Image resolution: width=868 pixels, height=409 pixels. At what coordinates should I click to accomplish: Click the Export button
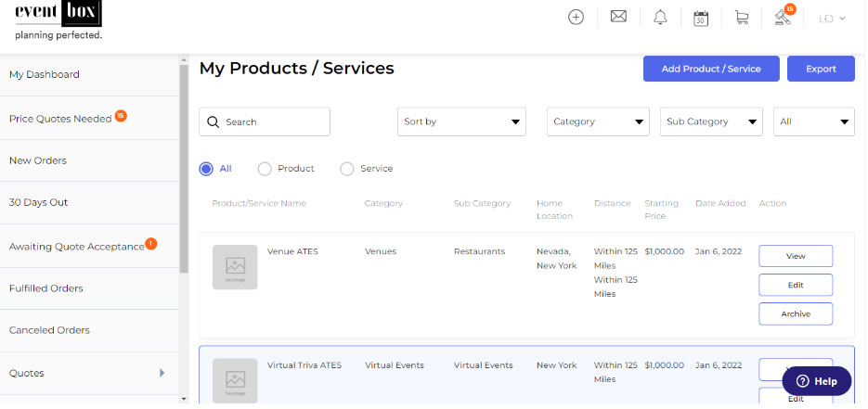(x=821, y=69)
